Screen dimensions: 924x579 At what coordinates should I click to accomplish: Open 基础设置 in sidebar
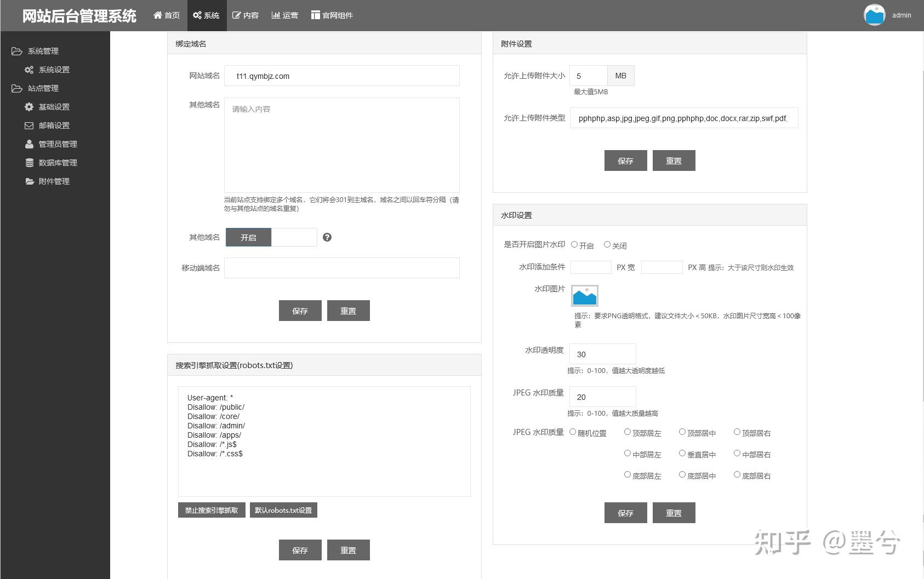[47, 107]
